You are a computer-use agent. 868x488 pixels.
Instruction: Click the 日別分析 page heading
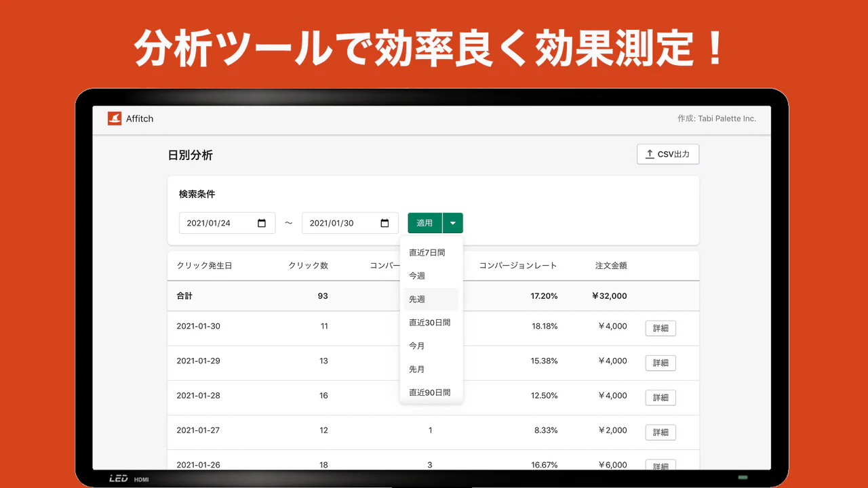pos(191,155)
